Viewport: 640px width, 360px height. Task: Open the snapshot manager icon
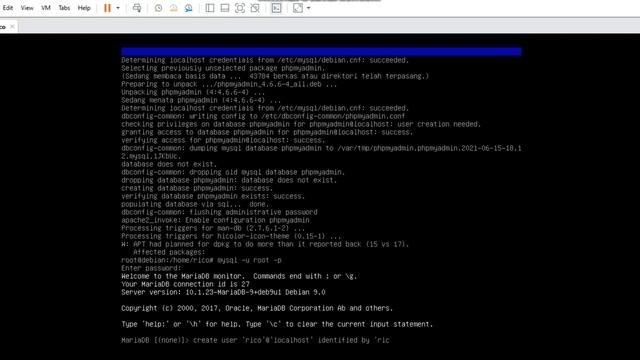188,8
